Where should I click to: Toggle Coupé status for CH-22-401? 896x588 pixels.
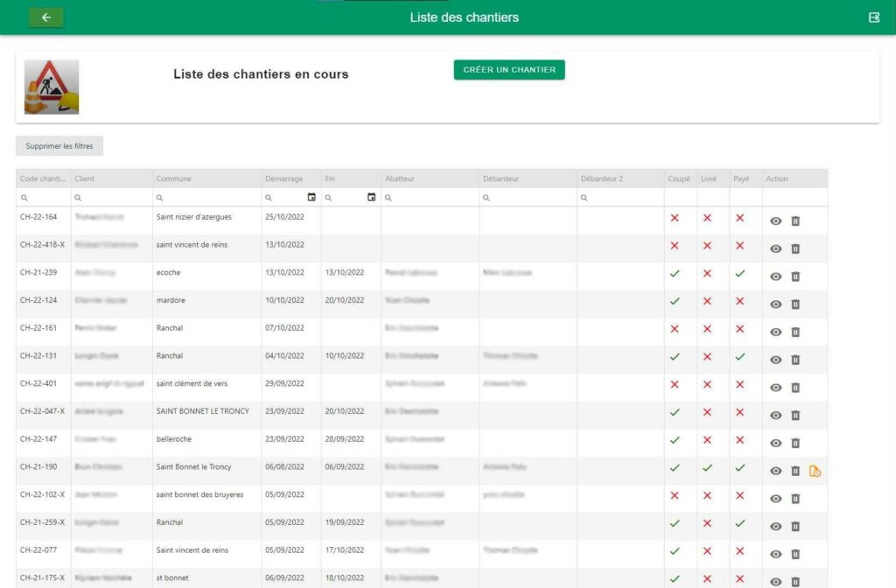675,384
